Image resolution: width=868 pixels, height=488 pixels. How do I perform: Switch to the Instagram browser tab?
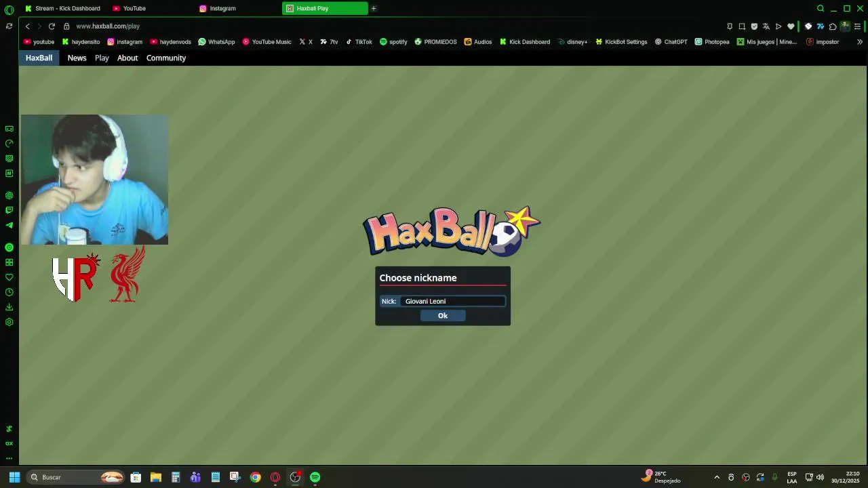pyautogui.click(x=237, y=8)
